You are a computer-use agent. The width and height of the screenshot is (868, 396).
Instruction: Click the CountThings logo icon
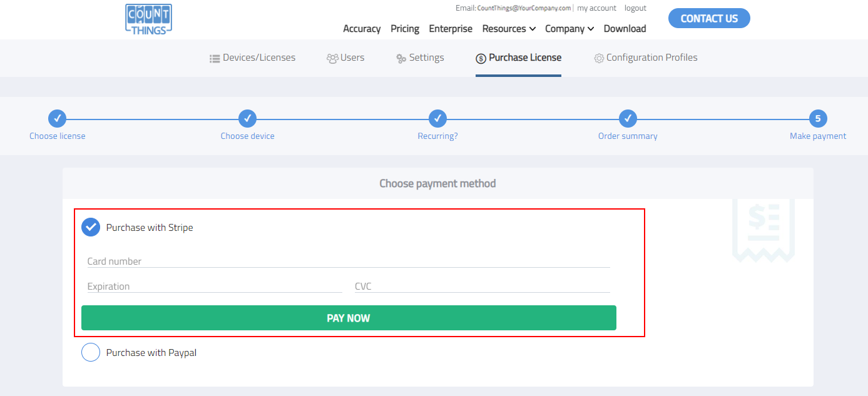tap(148, 19)
